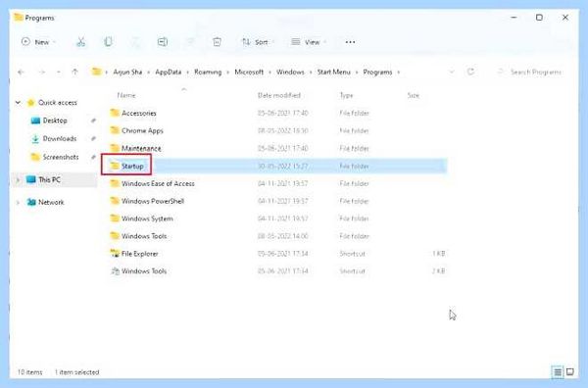The height and width of the screenshot is (388, 588).
Task: Select the Windows PowerShell folder
Action: coord(277,201)
